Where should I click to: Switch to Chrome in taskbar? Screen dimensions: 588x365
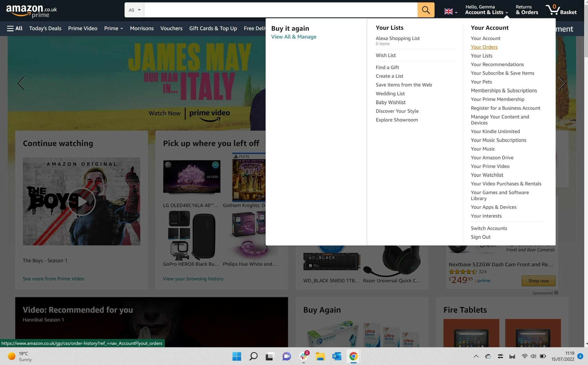pyautogui.click(x=353, y=356)
